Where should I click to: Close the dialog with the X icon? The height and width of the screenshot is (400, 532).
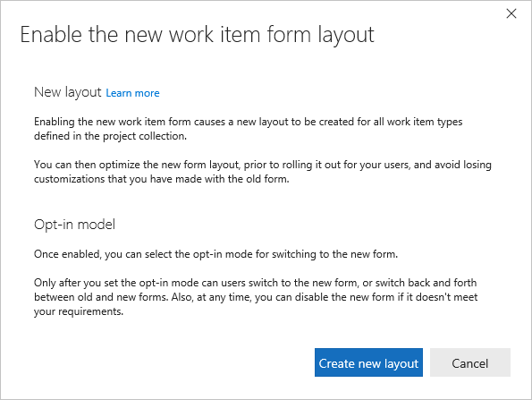tap(511, 13)
